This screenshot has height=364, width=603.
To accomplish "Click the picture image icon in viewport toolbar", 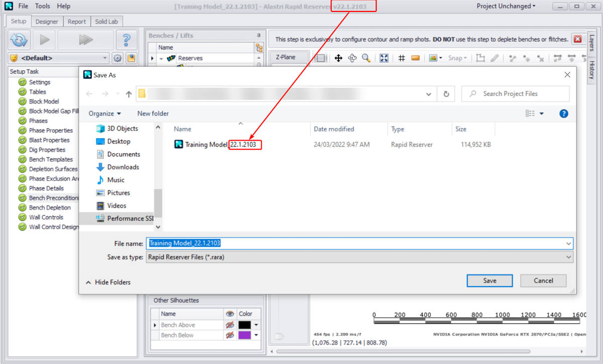I will [x=433, y=58].
